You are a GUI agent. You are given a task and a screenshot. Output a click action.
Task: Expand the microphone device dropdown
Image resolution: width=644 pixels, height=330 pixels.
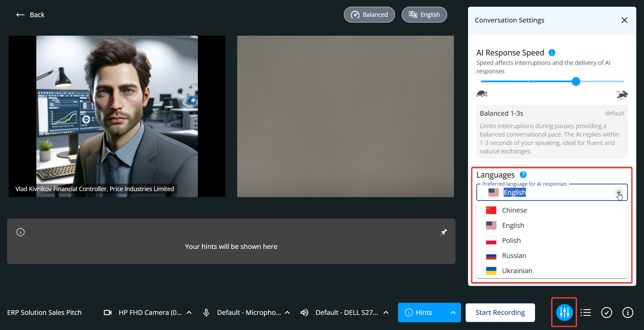[x=287, y=313]
